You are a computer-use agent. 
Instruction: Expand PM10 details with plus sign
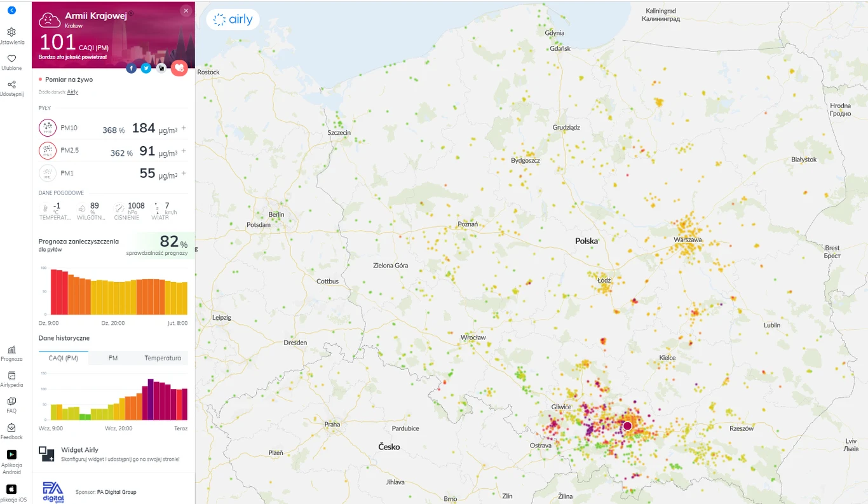184,128
